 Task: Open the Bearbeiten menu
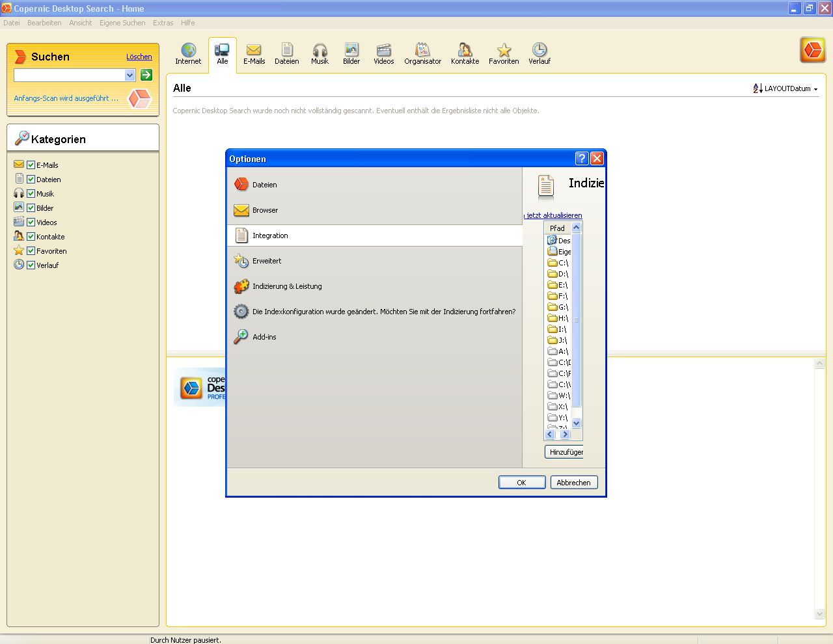coord(44,23)
